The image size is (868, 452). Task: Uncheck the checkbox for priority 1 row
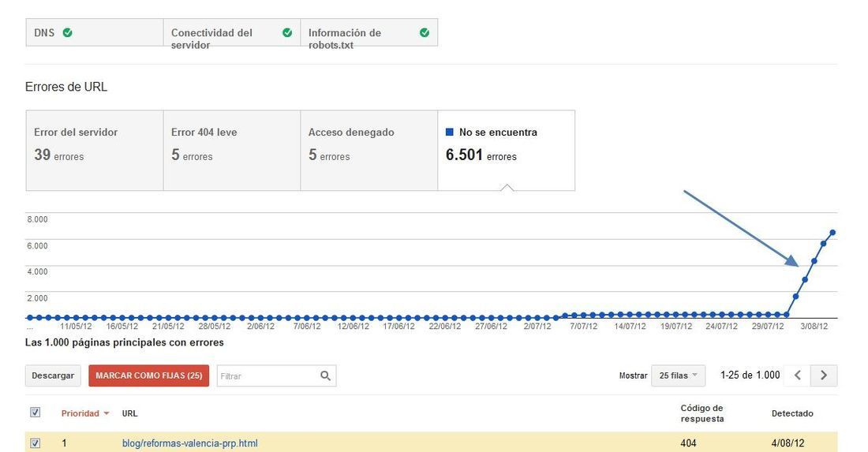[x=35, y=443]
